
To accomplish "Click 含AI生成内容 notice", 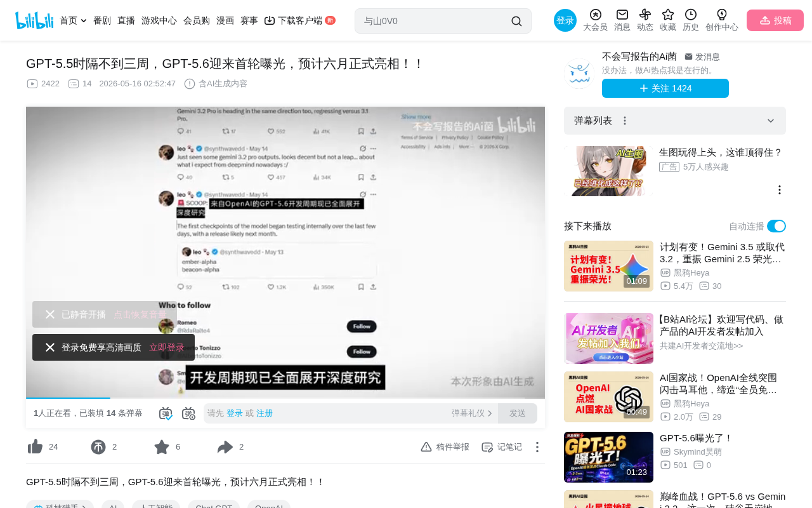I will (216, 84).
